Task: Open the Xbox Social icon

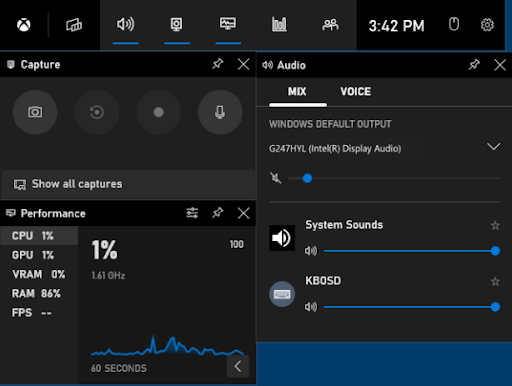Action: (x=331, y=25)
